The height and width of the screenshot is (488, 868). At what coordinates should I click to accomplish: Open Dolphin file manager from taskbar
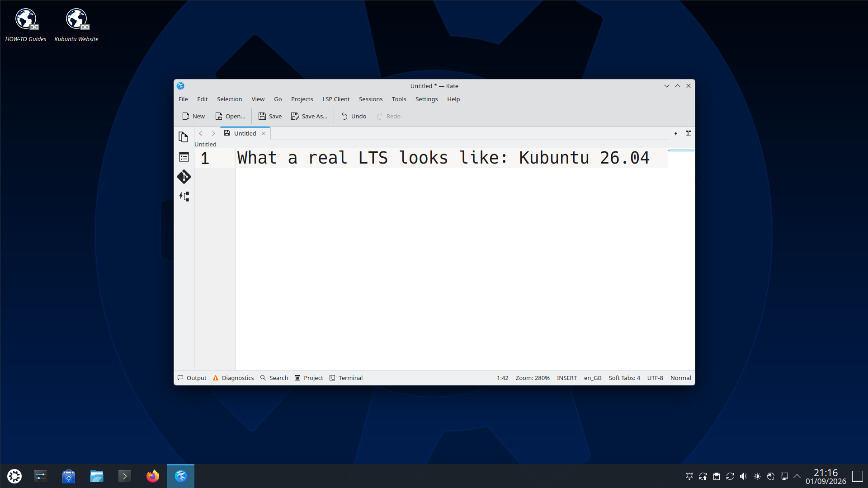click(x=97, y=476)
